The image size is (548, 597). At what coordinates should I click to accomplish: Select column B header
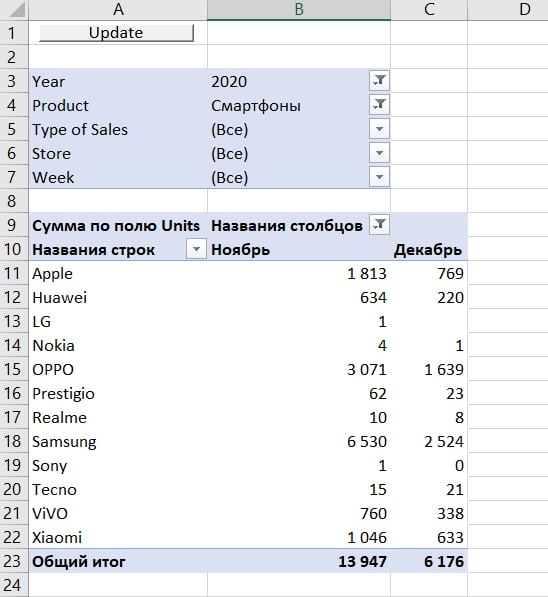click(299, 10)
